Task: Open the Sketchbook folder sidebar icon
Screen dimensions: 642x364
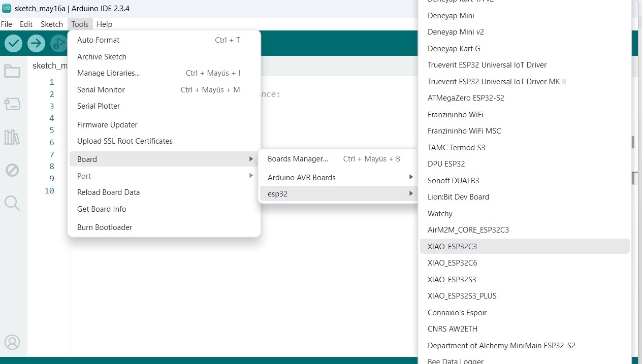Action: coord(12,71)
